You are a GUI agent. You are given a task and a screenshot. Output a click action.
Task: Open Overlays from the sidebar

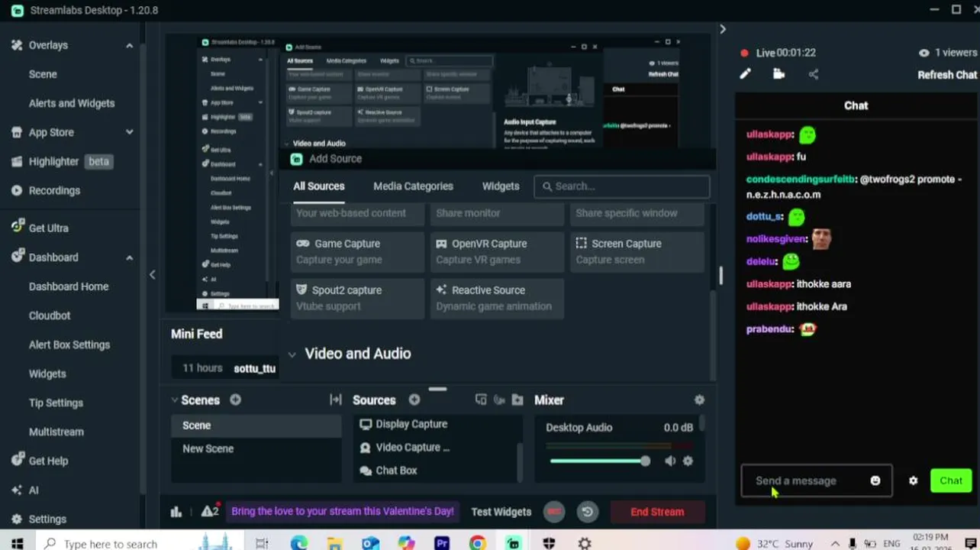[x=48, y=45]
